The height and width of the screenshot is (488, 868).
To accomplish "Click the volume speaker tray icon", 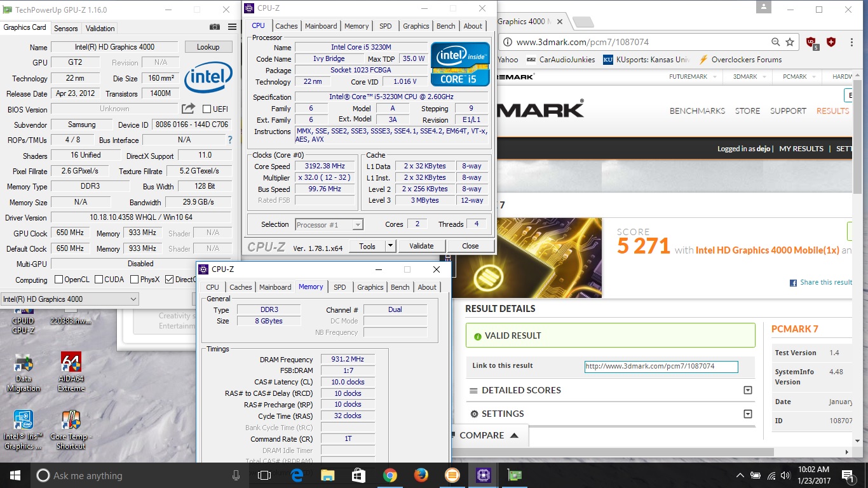I will coord(785,475).
